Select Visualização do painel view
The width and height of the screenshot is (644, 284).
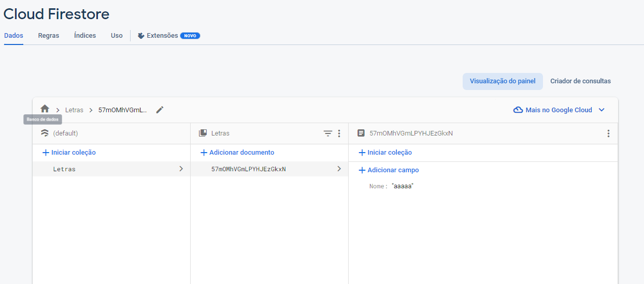click(x=503, y=81)
